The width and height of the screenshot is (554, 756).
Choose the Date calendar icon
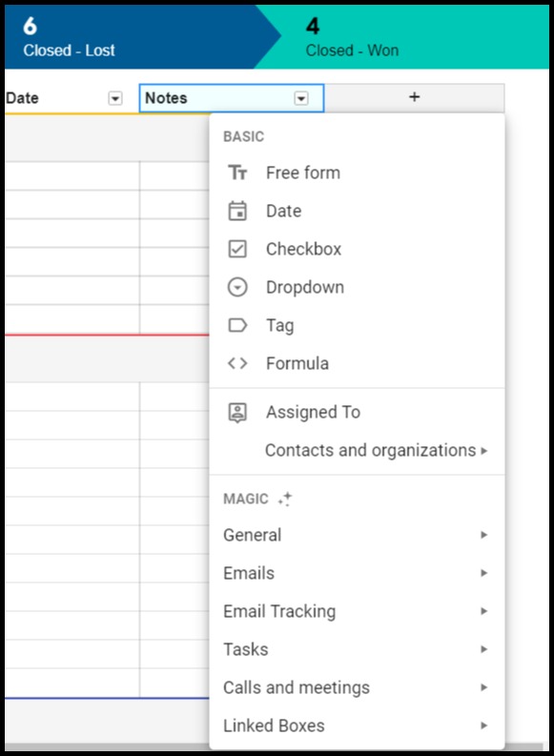pos(237,211)
